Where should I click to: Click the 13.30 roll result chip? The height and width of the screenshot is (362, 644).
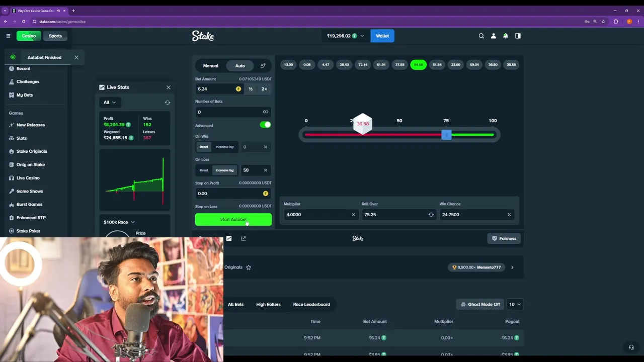click(288, 65)
